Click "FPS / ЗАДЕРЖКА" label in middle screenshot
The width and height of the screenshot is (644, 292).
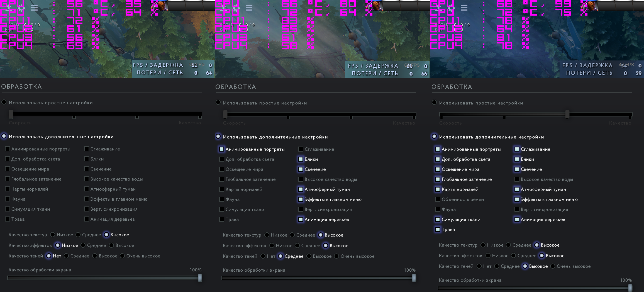point(373,66)
